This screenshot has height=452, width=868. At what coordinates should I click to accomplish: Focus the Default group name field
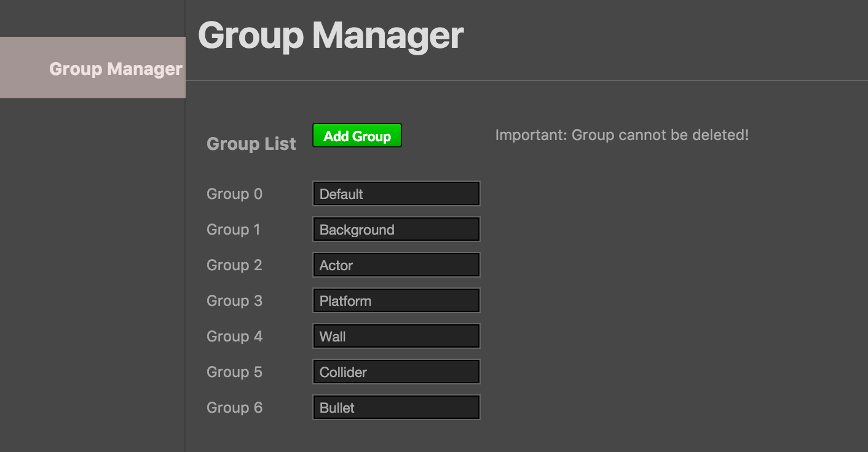pos(397,193)
